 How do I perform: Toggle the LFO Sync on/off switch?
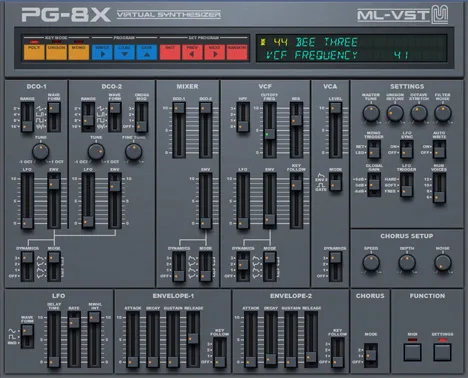[406, 149]
